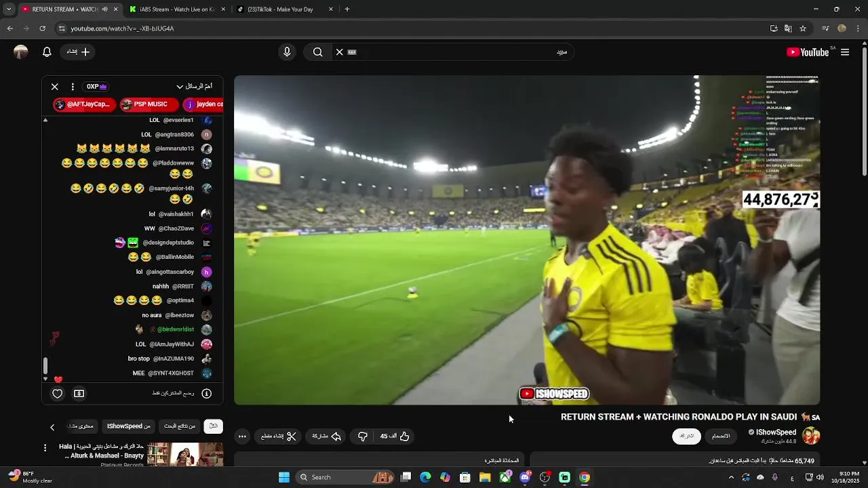Click @birdworldist username in chat
The height and width of the screenshot is (488, 868).
(176, 329)
